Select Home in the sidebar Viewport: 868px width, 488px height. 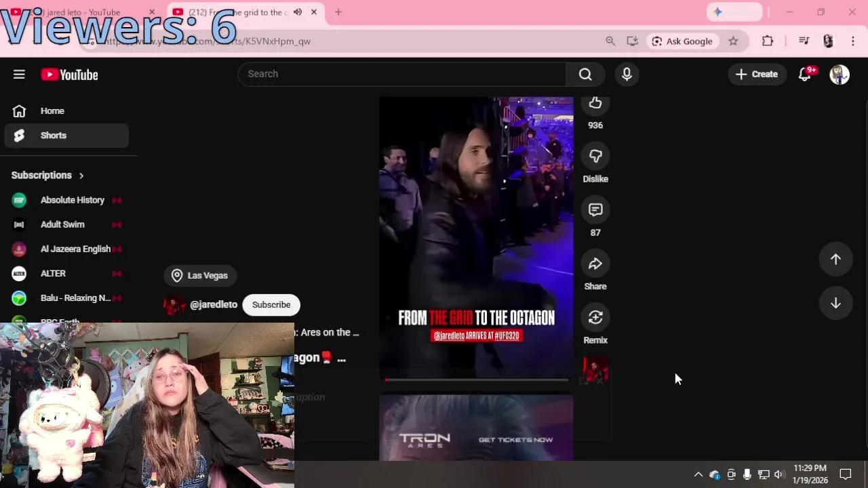tap(66, 111)
